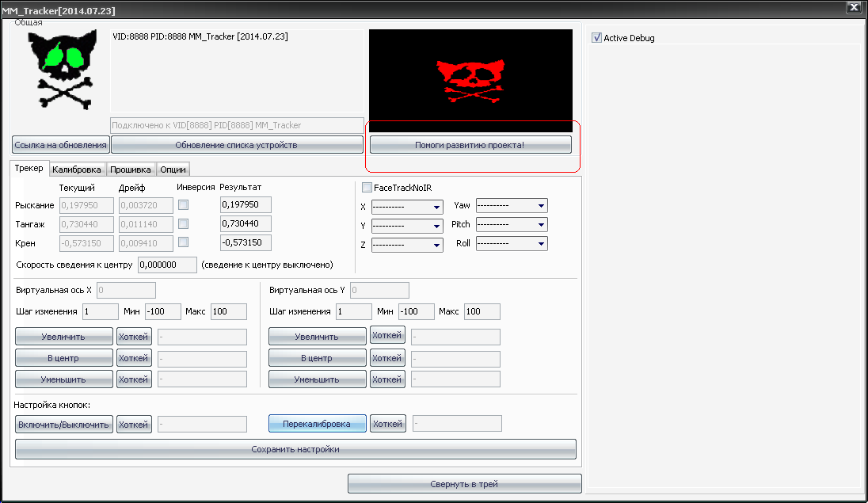The image size is (868, 503).
Task: Click the black cat skull logo
Action: pyautogui.click(x=63, y=70)
